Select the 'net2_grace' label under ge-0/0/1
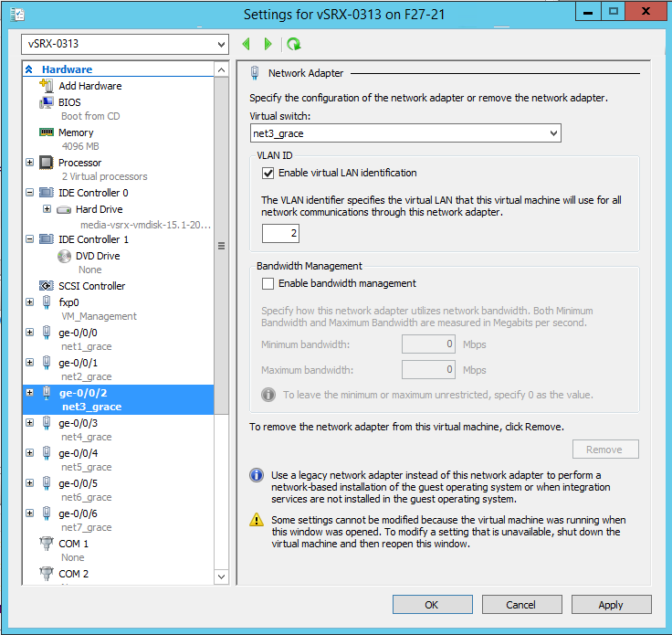This screenshot has width=672, height=635. pyautogui.click(x=87, y=376)
